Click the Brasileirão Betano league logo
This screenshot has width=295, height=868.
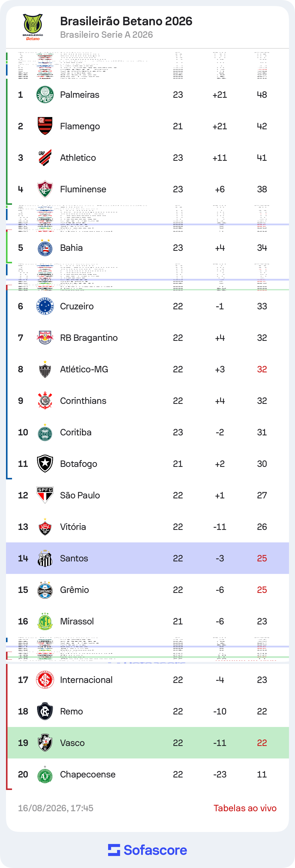pos(33,27)
